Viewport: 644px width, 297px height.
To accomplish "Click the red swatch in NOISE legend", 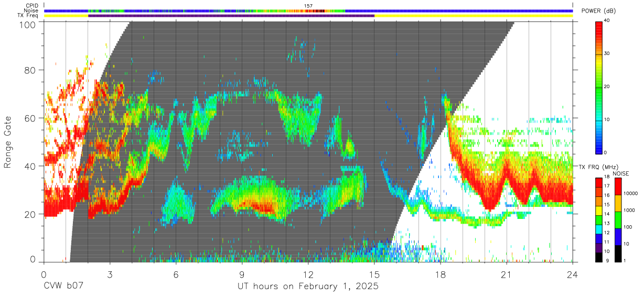I will click(618, 186).
